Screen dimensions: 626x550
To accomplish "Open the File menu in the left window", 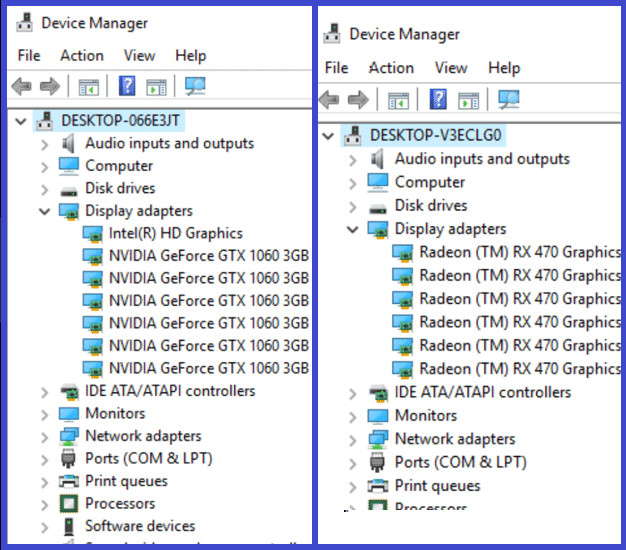I will (x=29, y=55).
